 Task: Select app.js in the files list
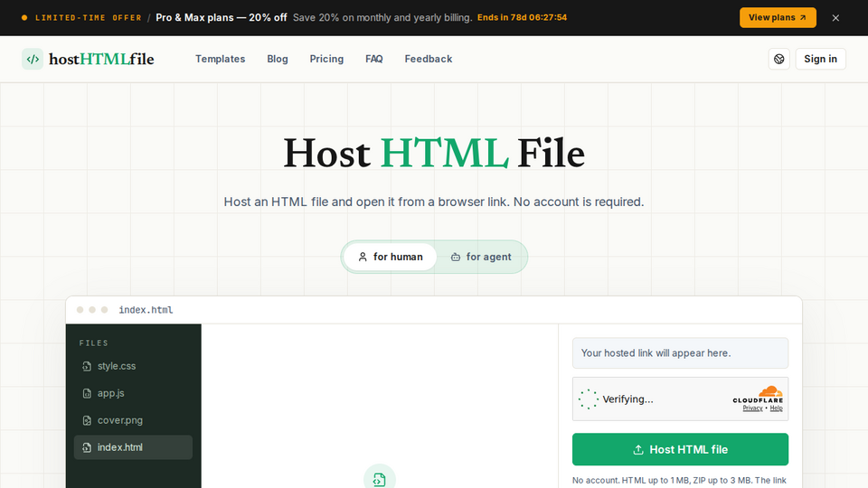134,393
